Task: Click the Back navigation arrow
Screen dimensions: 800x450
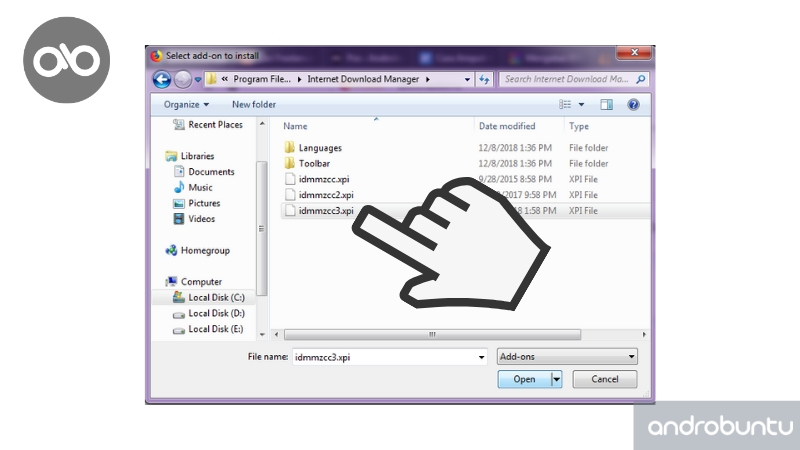Action: click(x=162, y=80)
